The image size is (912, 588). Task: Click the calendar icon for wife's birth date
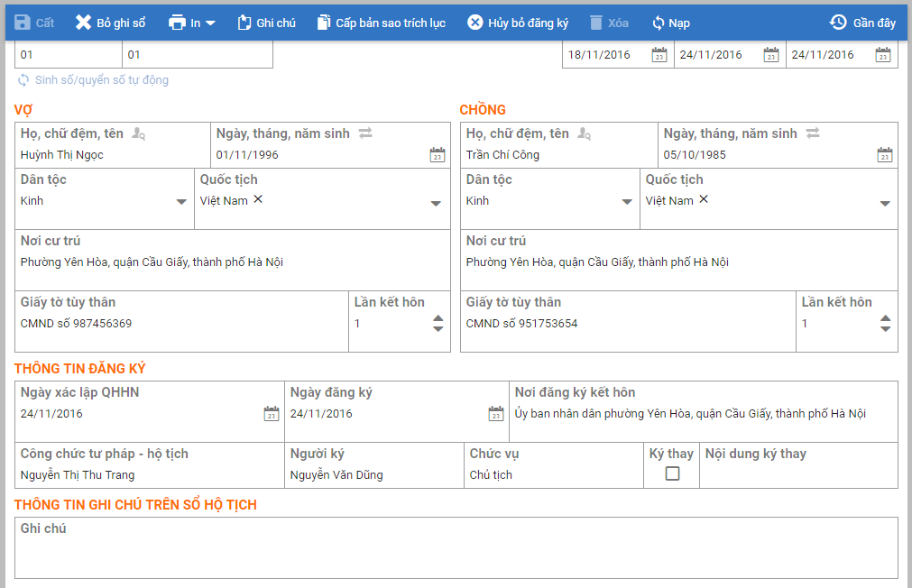click(438, 155)
